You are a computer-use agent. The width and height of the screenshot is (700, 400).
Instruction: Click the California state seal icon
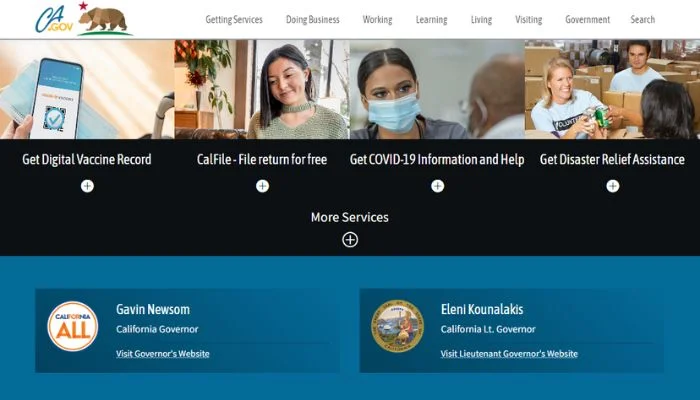pyautogui.click(x=397, y=326)
